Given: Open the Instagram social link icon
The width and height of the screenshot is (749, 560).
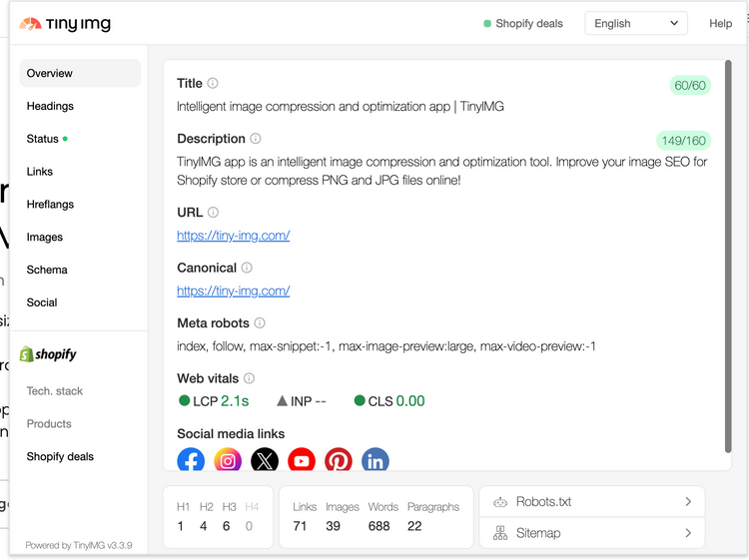Looking at the screenshot, I should tap(228, 459).
